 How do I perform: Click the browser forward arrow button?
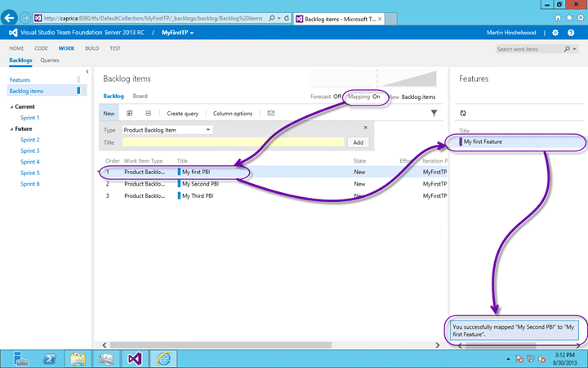tap(25, 18)
